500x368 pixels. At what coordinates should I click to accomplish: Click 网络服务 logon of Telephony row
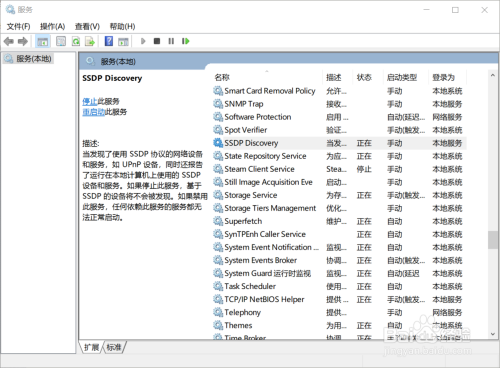447,312
